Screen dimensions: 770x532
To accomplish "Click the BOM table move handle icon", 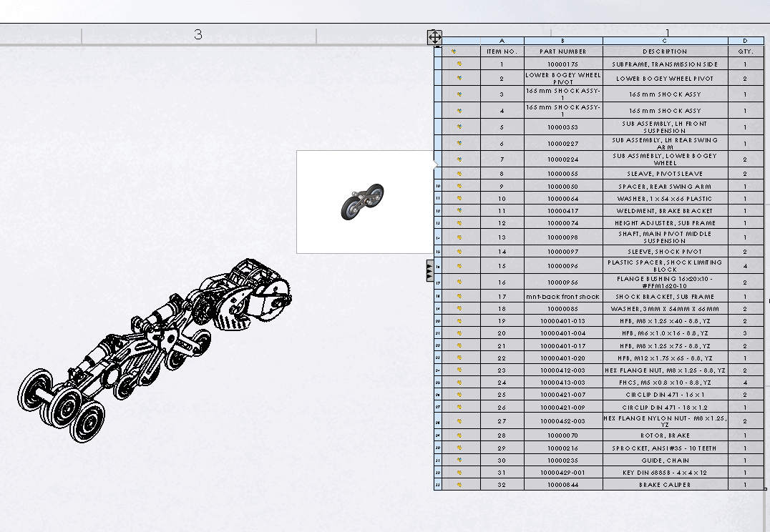I will point(434,36).
